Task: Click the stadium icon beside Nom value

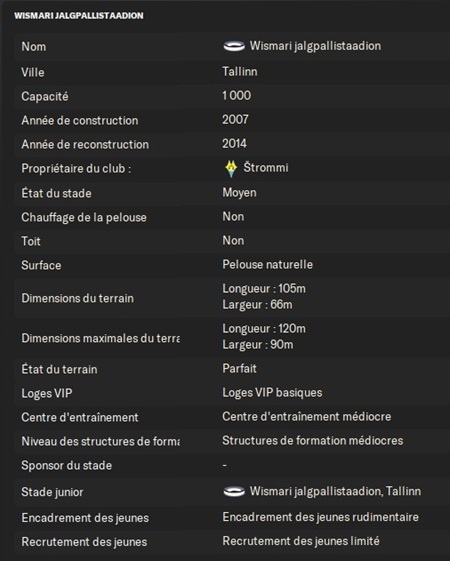Action: coord(234,47)
